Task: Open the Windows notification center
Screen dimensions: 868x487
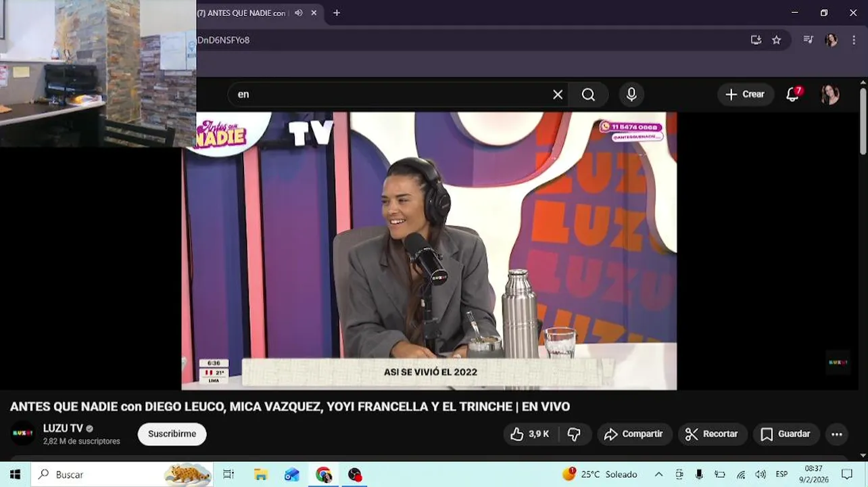Action: click(847, 474)
